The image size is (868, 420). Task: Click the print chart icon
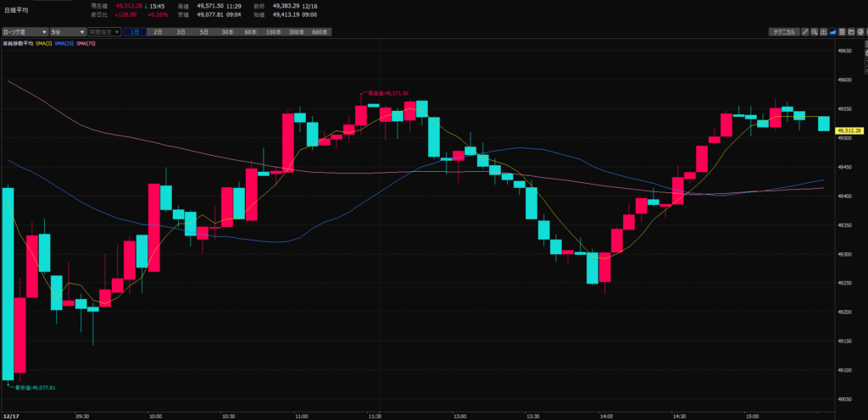click(861, 31)
